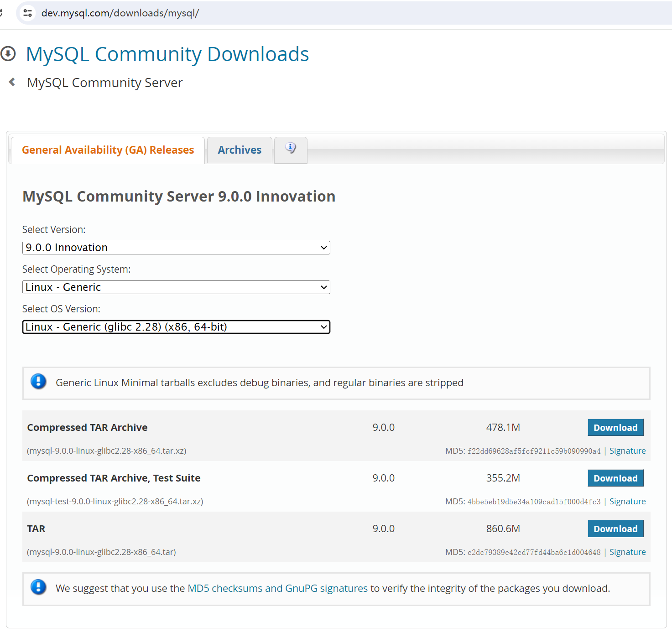This screenshot has height=632, width=672.
Task: Expand the Select OS Version dropdown
Action: tap(176, 327)
